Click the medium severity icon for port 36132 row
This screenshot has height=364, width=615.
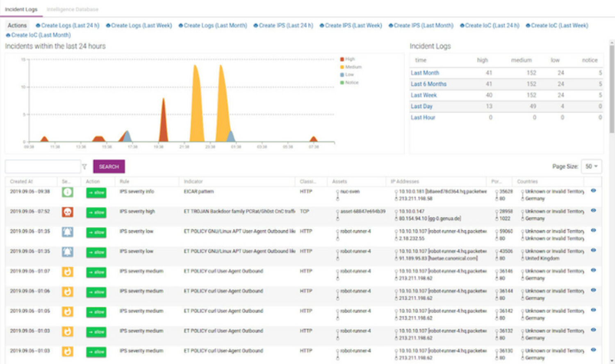(68, 332)
